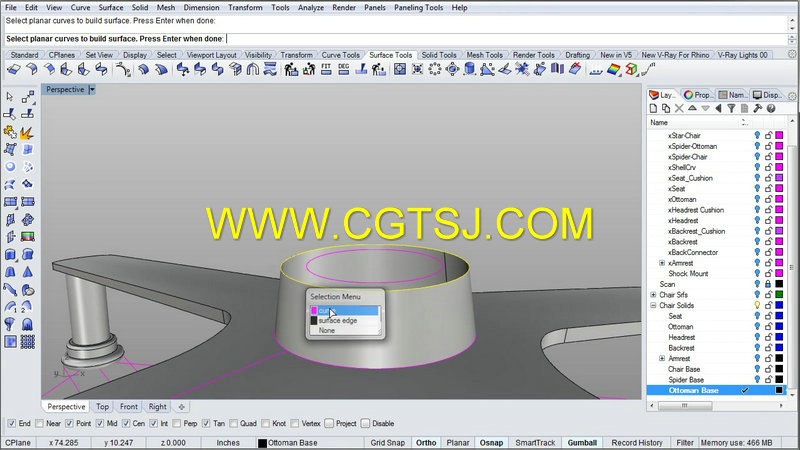Expand the Chair Srfs layer
800x450 pixels.
point(653,294)
